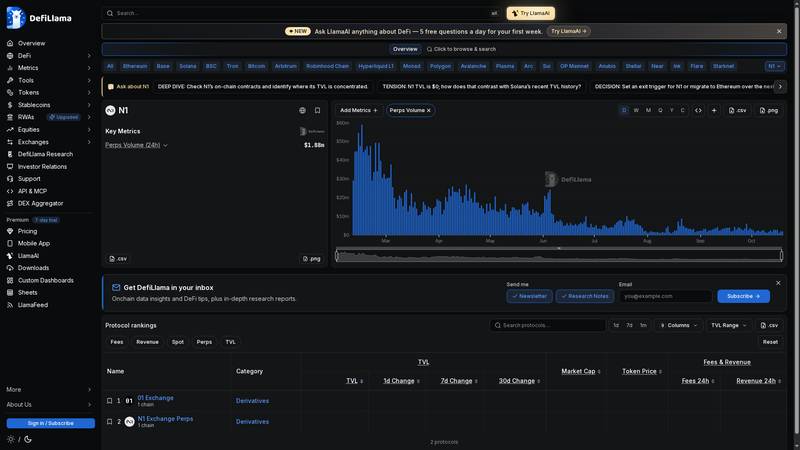This screenshot has height=450, width=800.
Task: Toggle the Newsletter subscription option
Action: (x=530, y=296)
